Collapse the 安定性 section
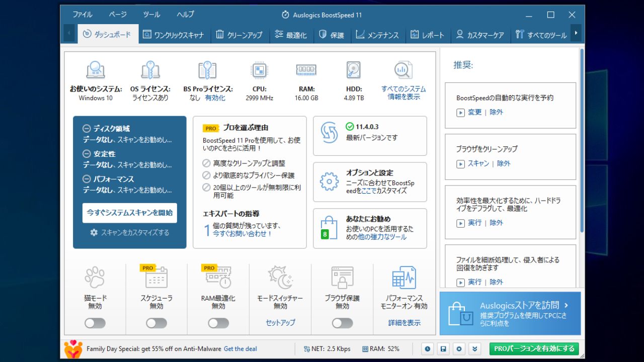644x362 pixels. coord(87,154)
